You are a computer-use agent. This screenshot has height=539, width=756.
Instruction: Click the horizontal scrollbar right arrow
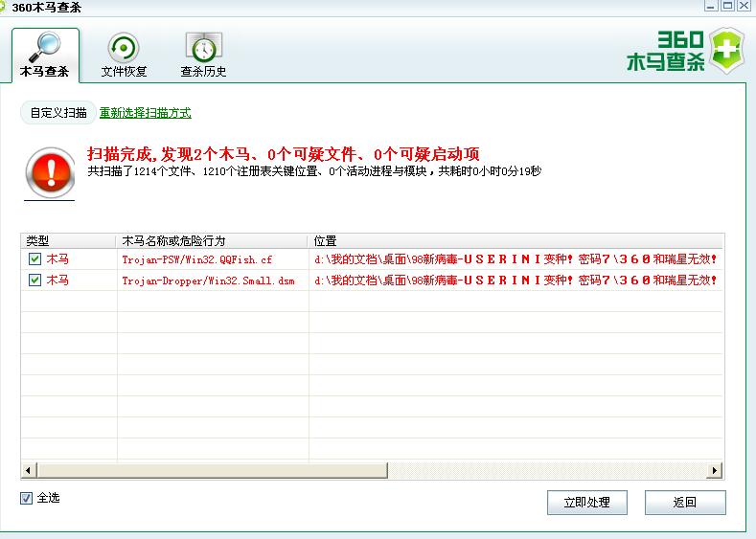point(715,470)
